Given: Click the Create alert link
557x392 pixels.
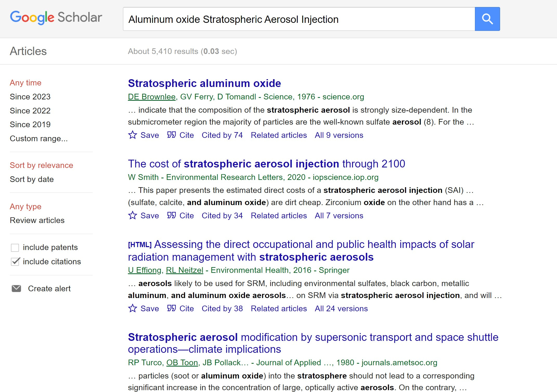Looking at the screenshot, I should click(49, 288).
